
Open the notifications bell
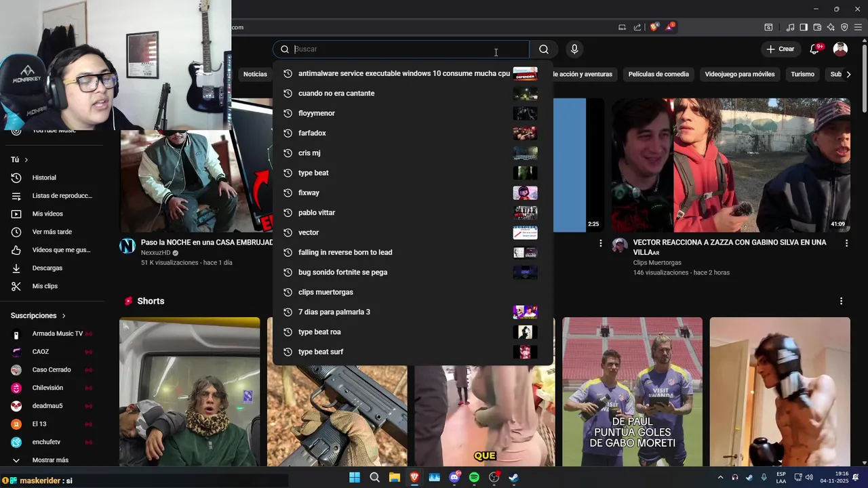pyautogui.click(x=815, y=49)
